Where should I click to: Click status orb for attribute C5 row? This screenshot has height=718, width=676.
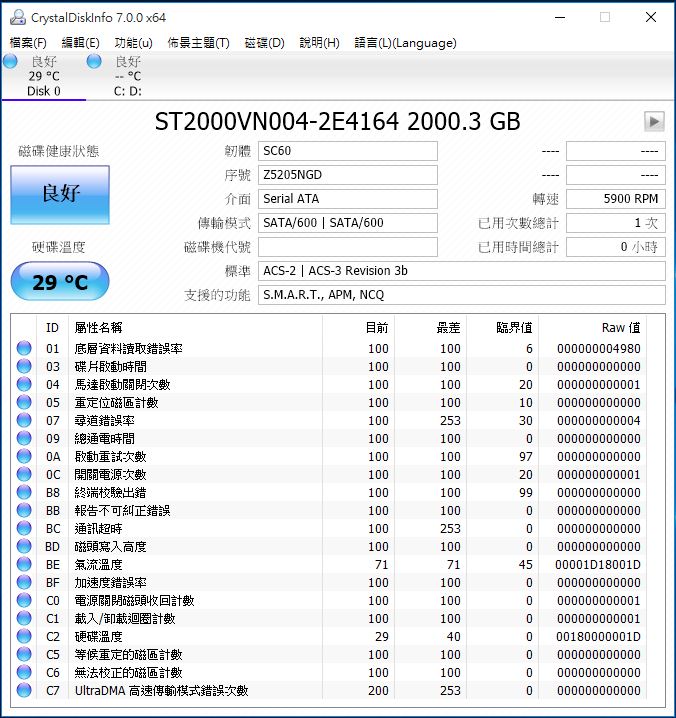point(24,654)
